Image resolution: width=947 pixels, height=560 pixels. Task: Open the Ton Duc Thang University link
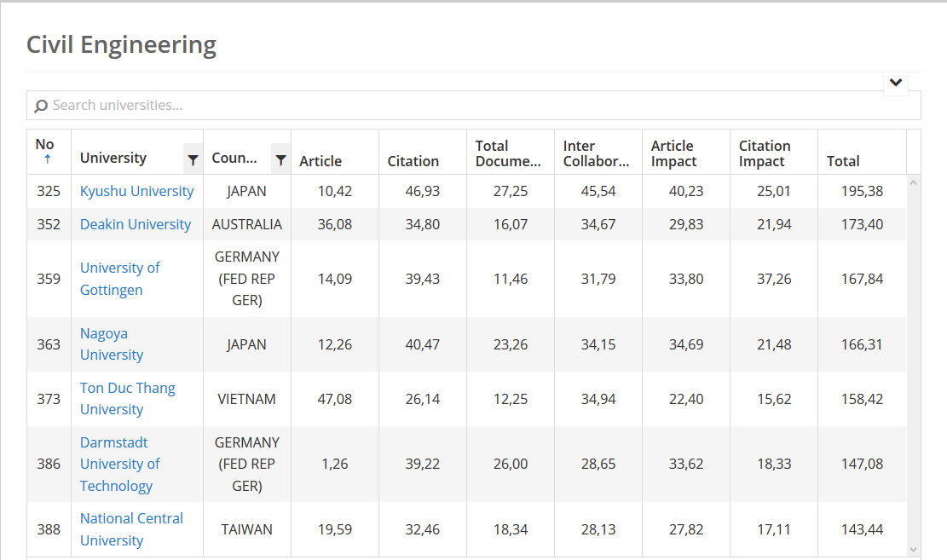click(x=128, y=398)
